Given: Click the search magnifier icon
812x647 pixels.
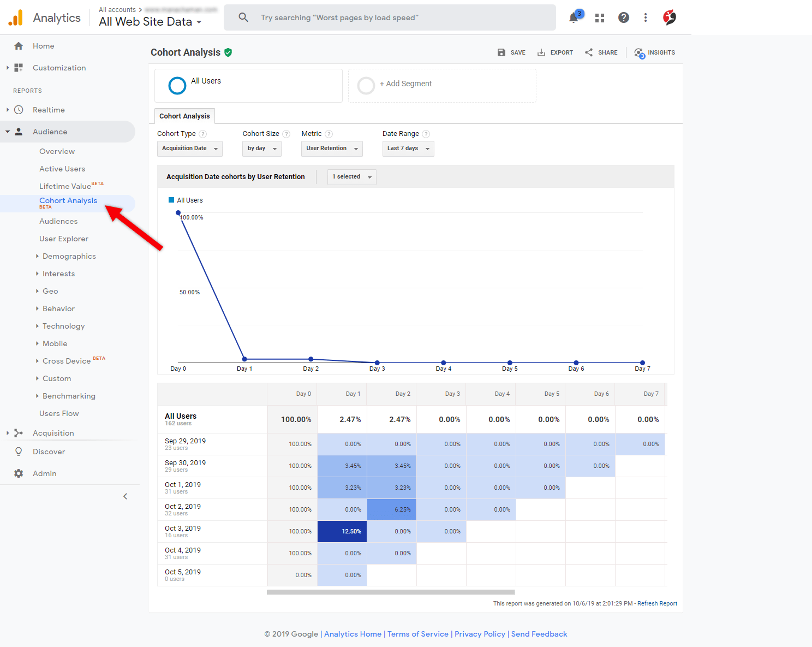Looking at the screenshot, I should click(243, 17).
